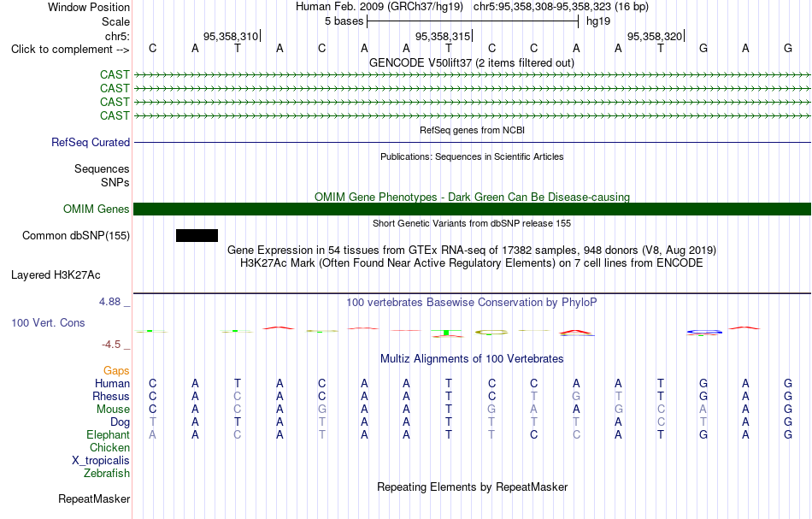Click the olive oval PhyloP conservation glyph
Viewport: 812px width, 519px height.
[x=491, y=333]
